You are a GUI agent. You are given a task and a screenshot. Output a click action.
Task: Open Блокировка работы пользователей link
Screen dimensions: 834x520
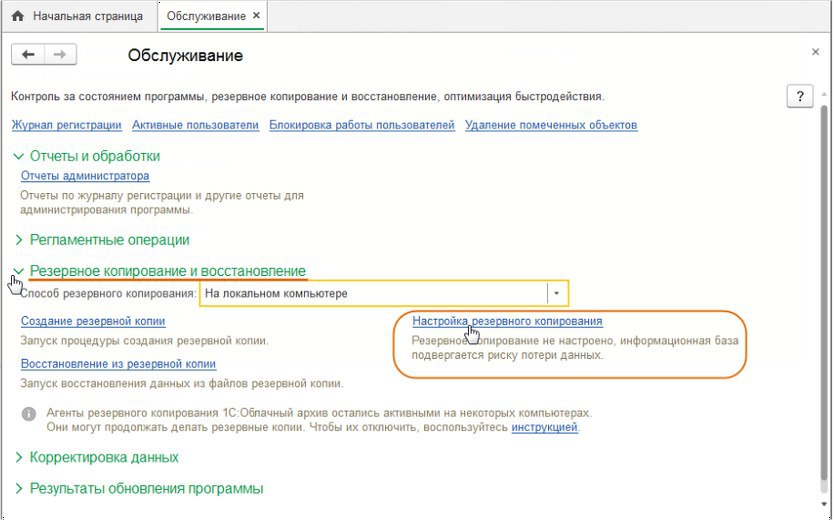coord(362,125)
